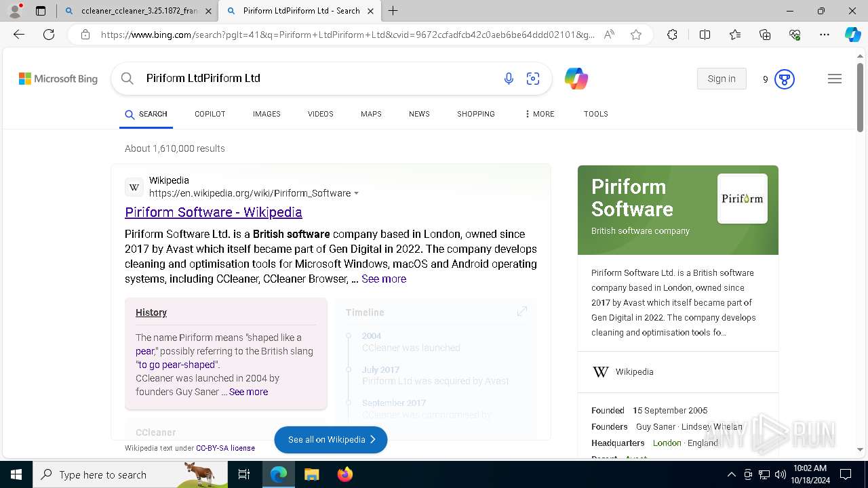Viewport: 868px width, 488px height.
Task: Open the CC-BY-SA license link
Action: 225,448
